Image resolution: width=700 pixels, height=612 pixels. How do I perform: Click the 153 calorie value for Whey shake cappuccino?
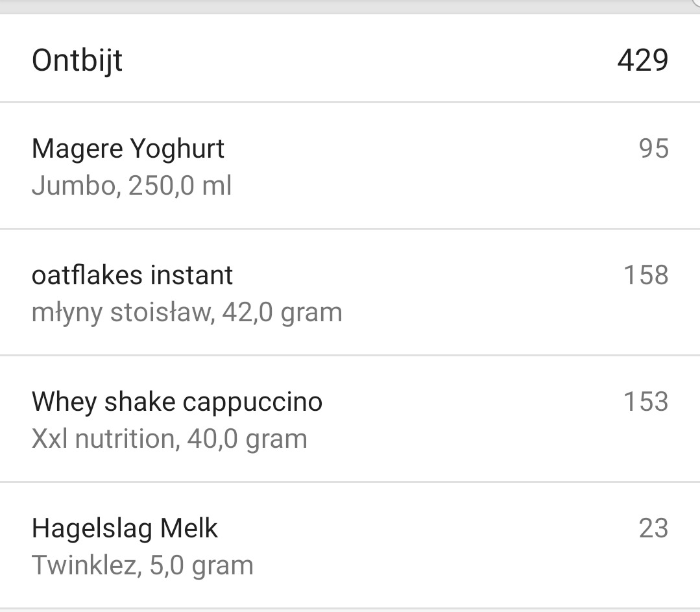click(x=646, y=401)
